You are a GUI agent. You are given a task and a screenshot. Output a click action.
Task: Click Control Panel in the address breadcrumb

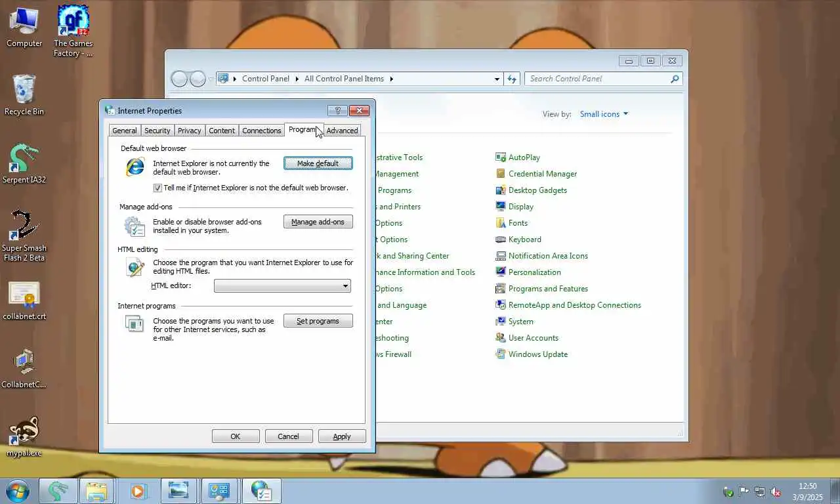point(266,79)
